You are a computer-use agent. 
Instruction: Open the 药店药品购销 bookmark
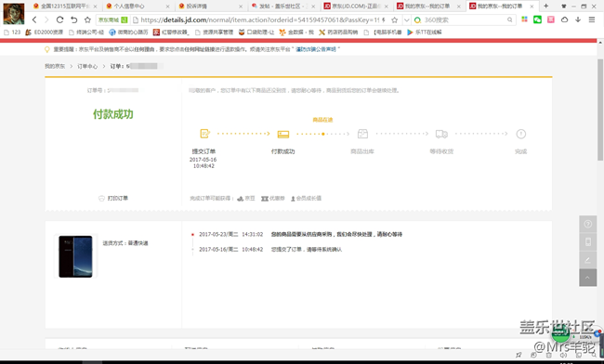click(338, 32)
